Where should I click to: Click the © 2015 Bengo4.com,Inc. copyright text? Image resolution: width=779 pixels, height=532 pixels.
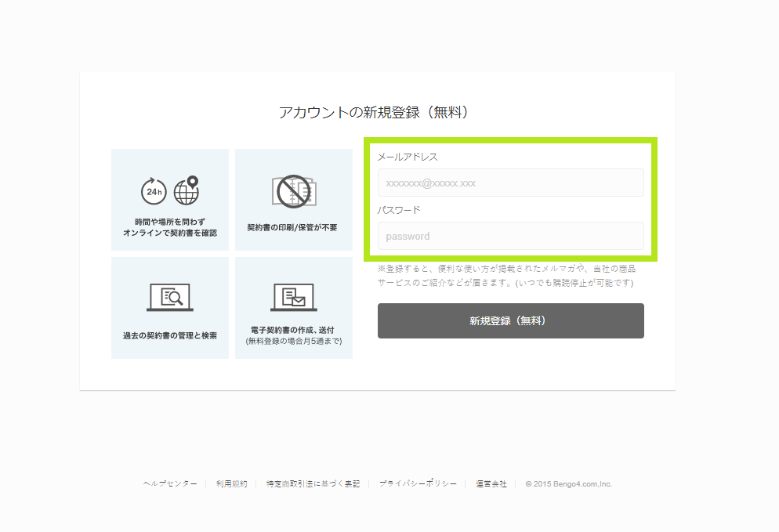click(568, 484)
